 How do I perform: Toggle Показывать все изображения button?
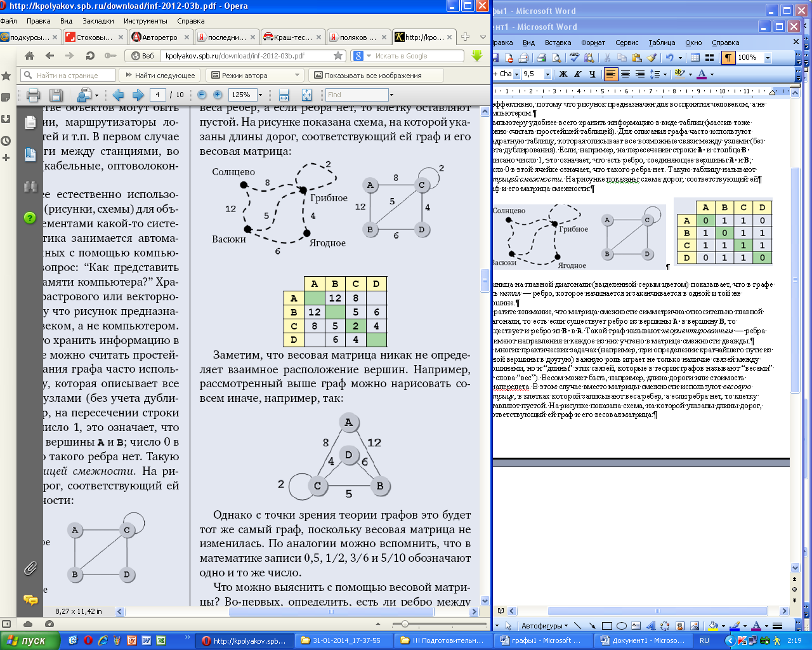click(376, 76)
